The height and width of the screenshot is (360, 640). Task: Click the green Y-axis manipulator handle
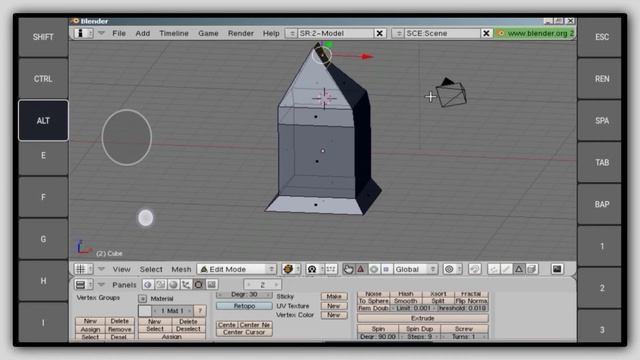tap(328, 44)
